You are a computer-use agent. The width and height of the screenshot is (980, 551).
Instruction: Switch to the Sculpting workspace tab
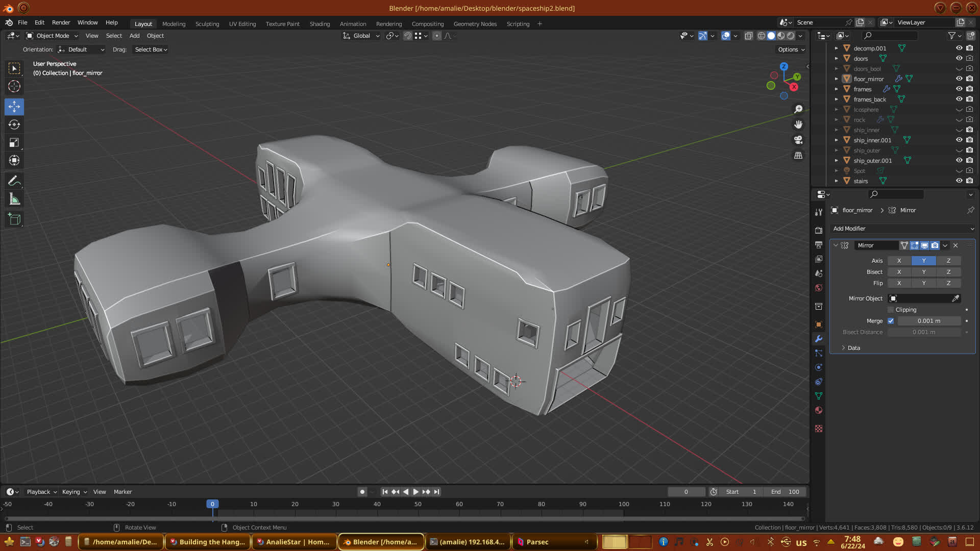[x=207, y=24]
